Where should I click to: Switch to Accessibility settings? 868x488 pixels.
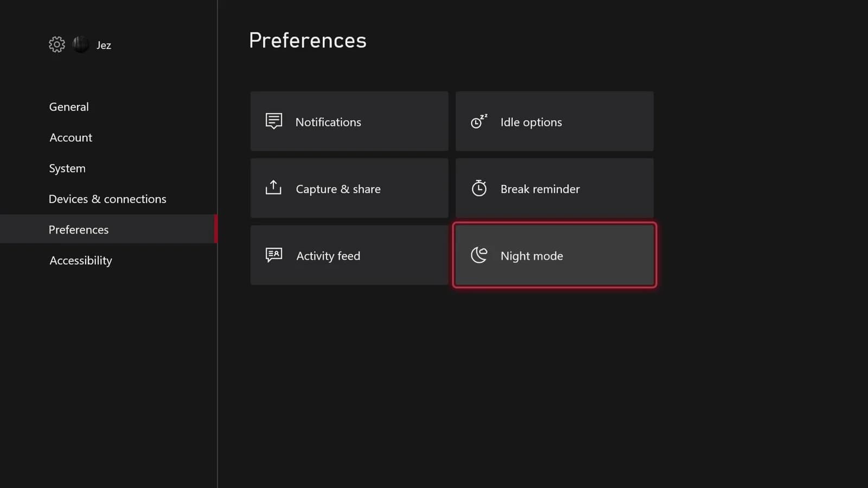tap(81, 260)
